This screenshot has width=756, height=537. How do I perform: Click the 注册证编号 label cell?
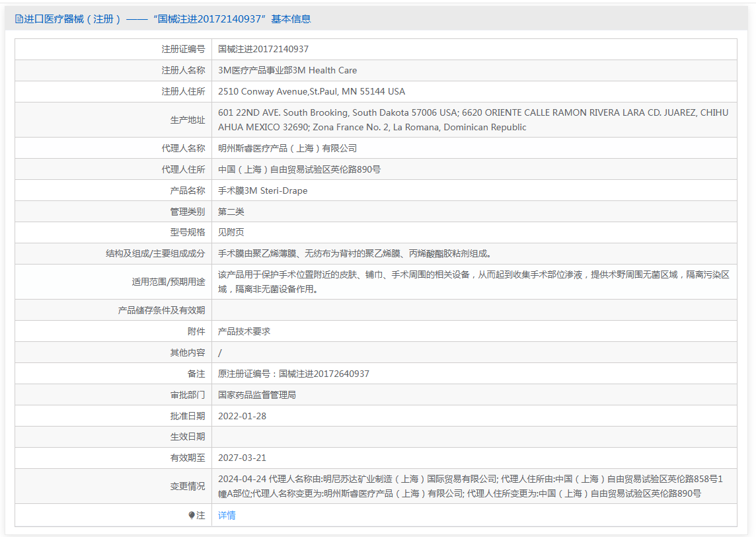click(x=183, y=49)
